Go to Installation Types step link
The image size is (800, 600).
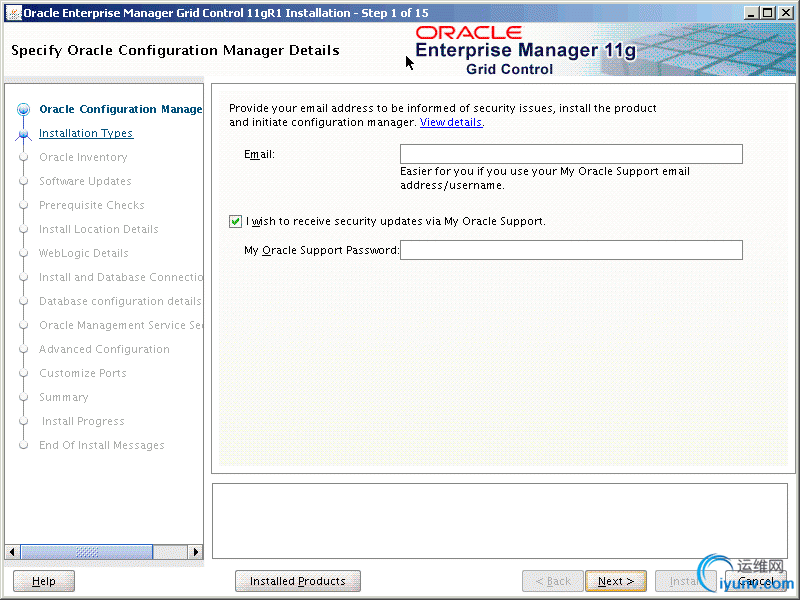[x=86, y=133]
